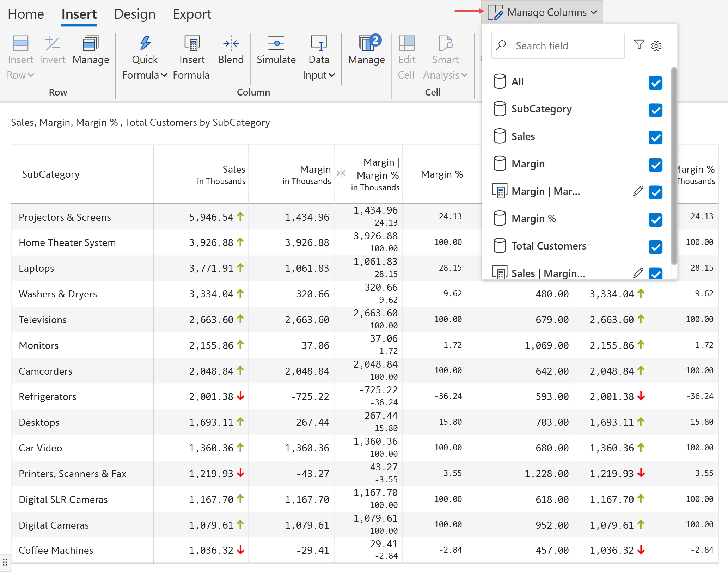728x572 pixels.
Task: Select the Blend column icon
Action: click(231, 43)
